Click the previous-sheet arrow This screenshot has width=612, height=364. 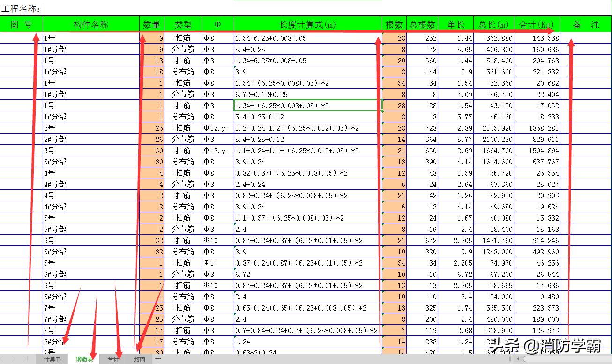click(x=14, y=358)
